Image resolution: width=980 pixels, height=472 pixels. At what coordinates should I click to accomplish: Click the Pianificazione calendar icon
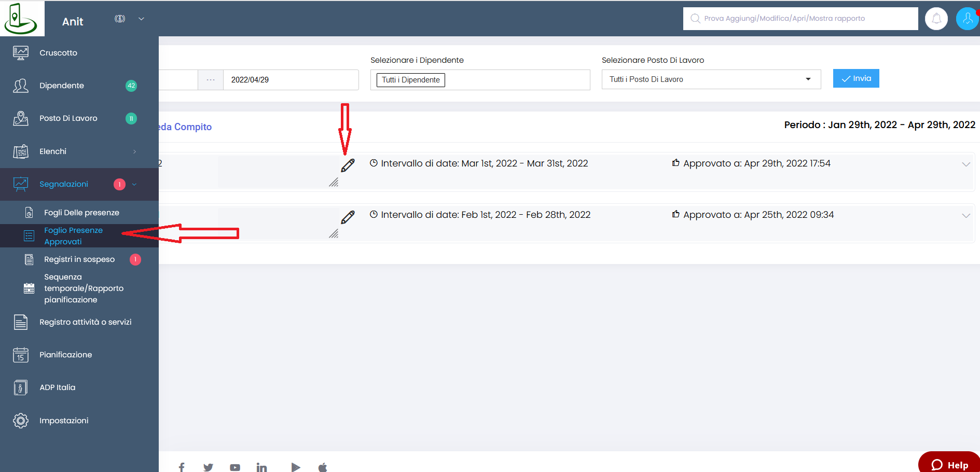click(21, 355)
